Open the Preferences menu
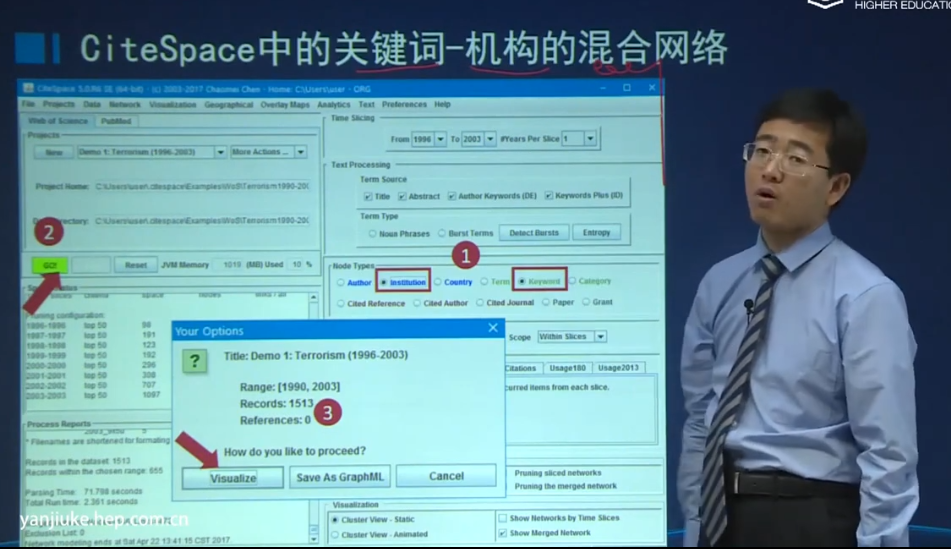The height and width of the screenshot is (549, 951). pos(404,104)
